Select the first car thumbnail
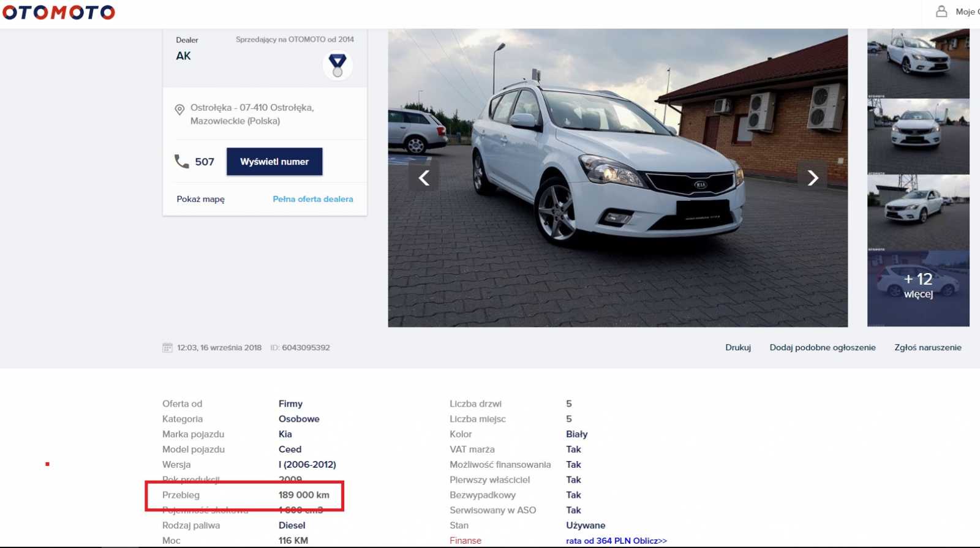This screenshot has width=980, height=548. click(918, 63)
